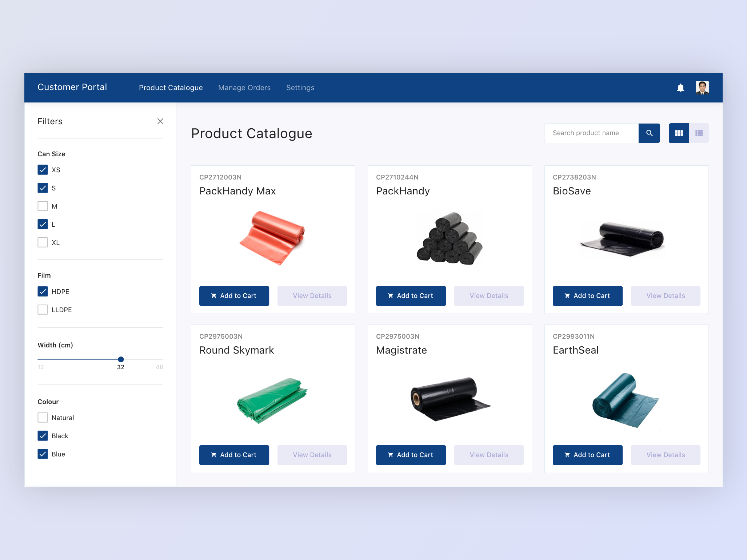
Task: Add Magistrate to cart
Action: (411, 455)
